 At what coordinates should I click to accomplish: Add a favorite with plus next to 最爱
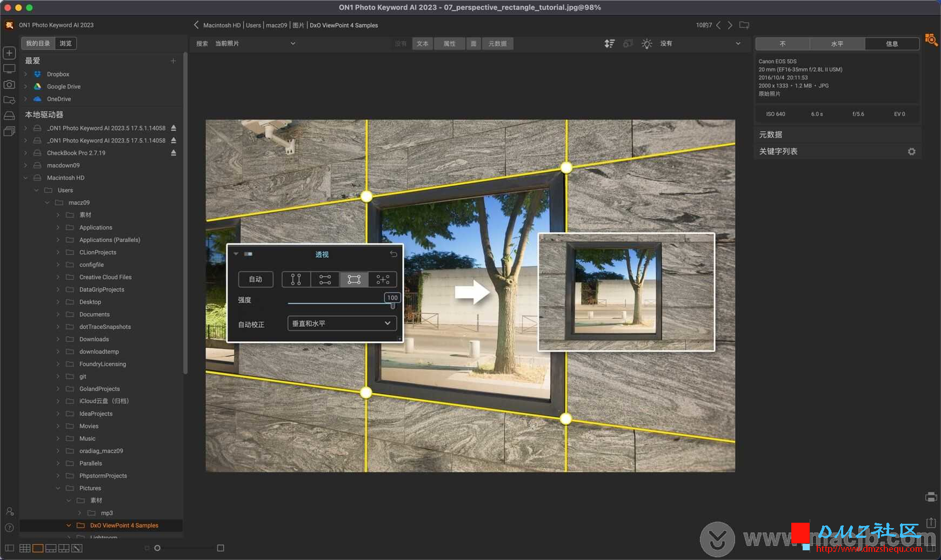[x=173, y=61]
